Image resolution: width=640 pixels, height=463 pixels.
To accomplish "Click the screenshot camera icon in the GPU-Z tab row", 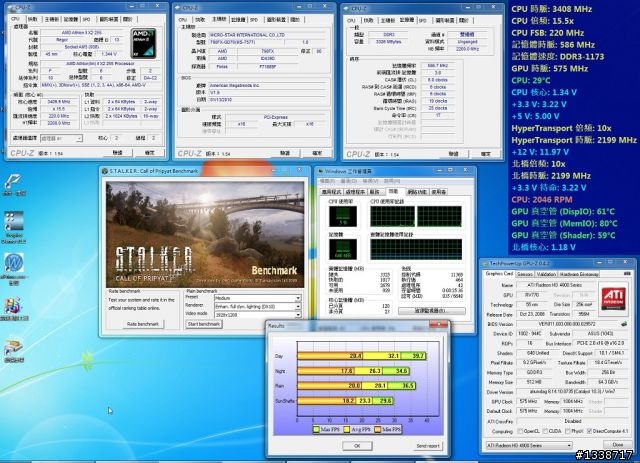I will point(627,274).
